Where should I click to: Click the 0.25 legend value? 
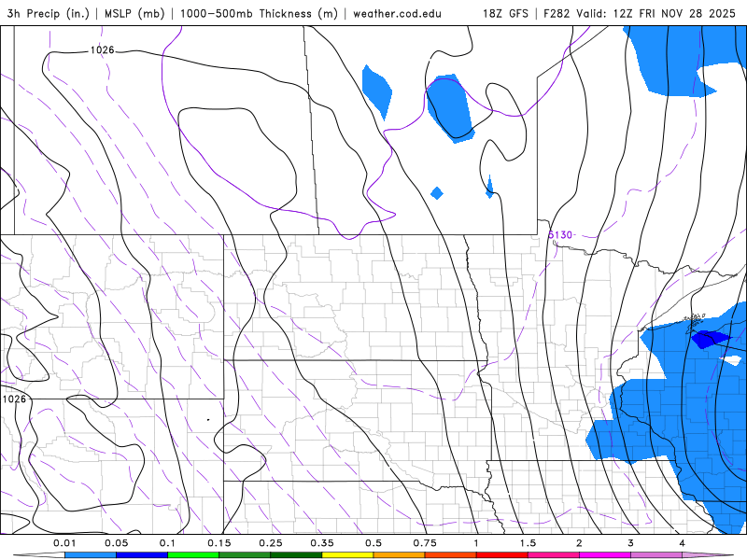(271, 543)
